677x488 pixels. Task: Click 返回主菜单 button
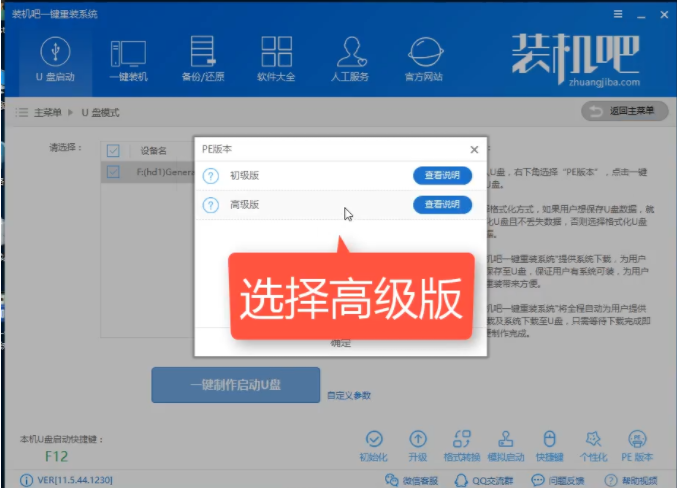pyautogui.click(x=624, y=111)
